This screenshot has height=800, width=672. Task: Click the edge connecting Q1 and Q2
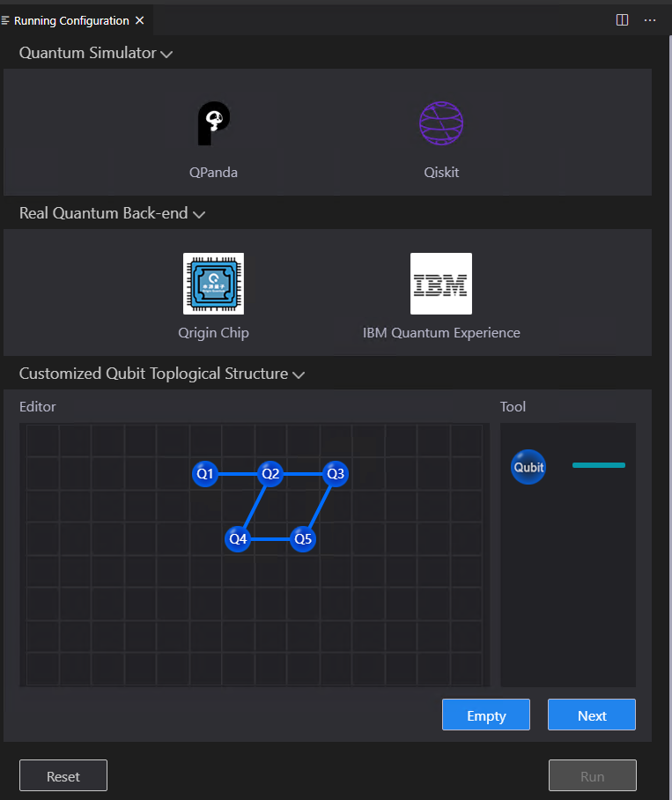tap(238, 474)
